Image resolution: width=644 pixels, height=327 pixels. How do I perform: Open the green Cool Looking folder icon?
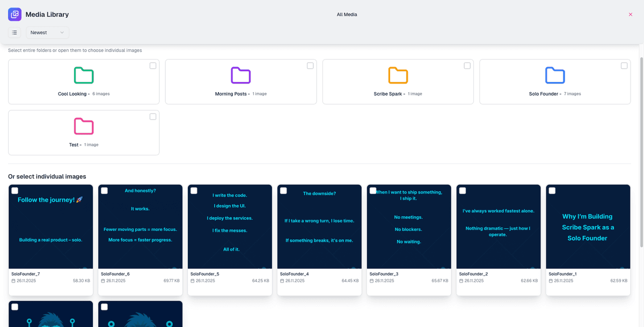pos(84,76)
